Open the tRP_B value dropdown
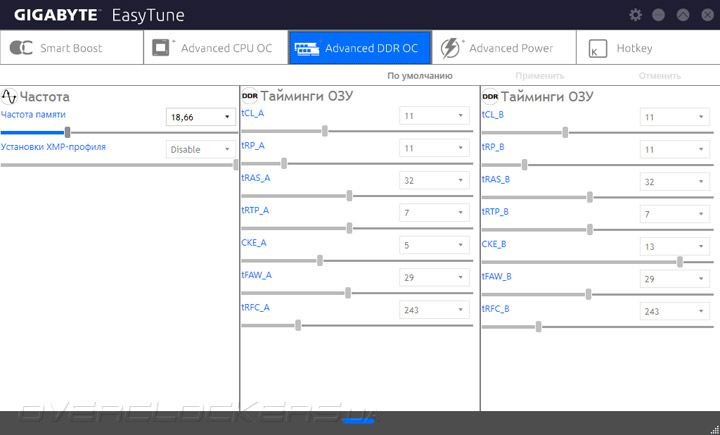Screen dimensions: 720x435 (x=675, y=149)
